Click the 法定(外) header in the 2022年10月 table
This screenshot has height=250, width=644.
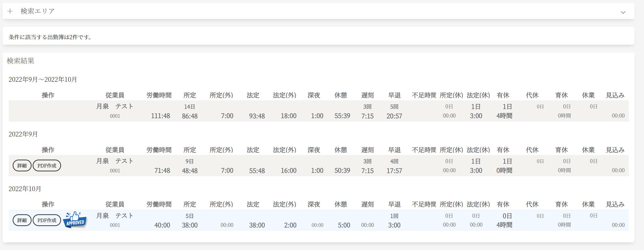coord(284,204)
